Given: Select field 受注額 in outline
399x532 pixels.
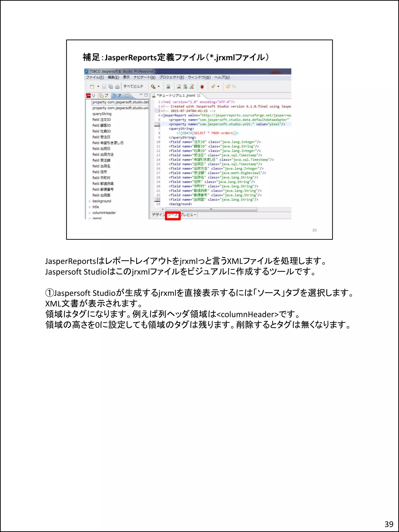Looking at the screenshot, I should click(101, 160).
